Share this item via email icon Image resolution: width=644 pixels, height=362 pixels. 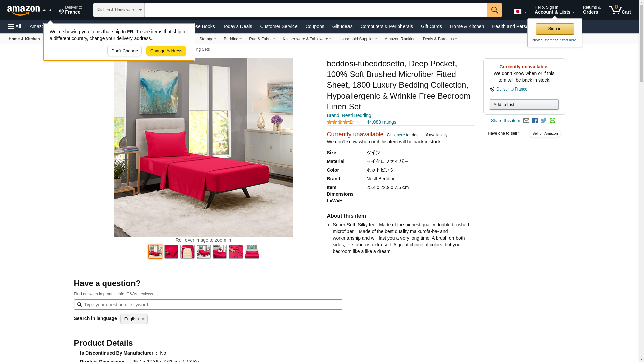tap(526, 121)
